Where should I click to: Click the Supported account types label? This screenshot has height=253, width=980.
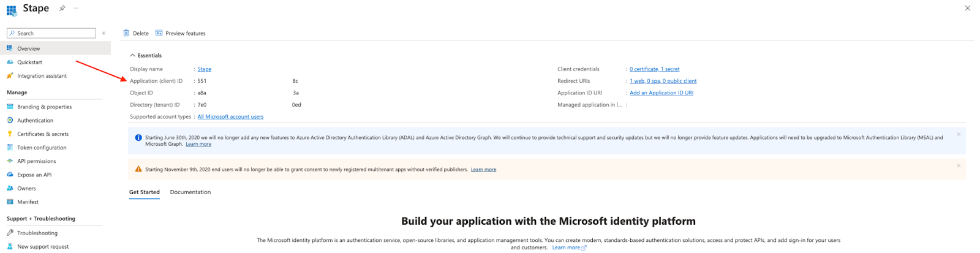(160, 116)
